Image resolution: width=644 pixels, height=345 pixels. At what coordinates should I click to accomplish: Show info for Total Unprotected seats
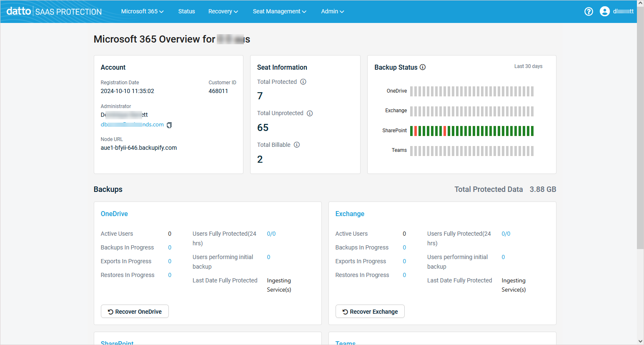click(x=310, y=113)
